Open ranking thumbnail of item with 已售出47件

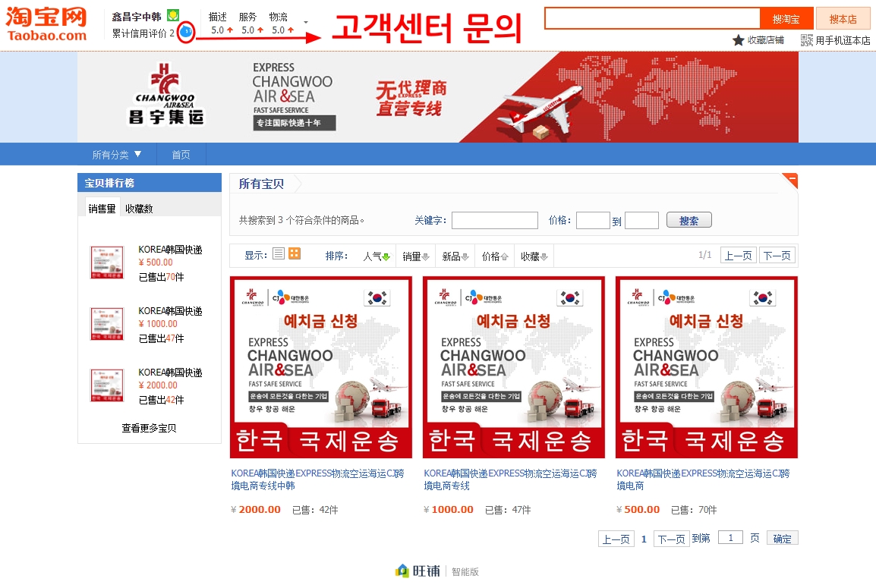(x=107, y=323)
